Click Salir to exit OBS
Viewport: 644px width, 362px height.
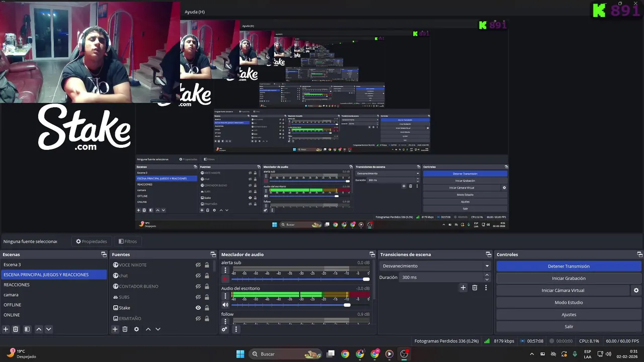pos(569,327)
